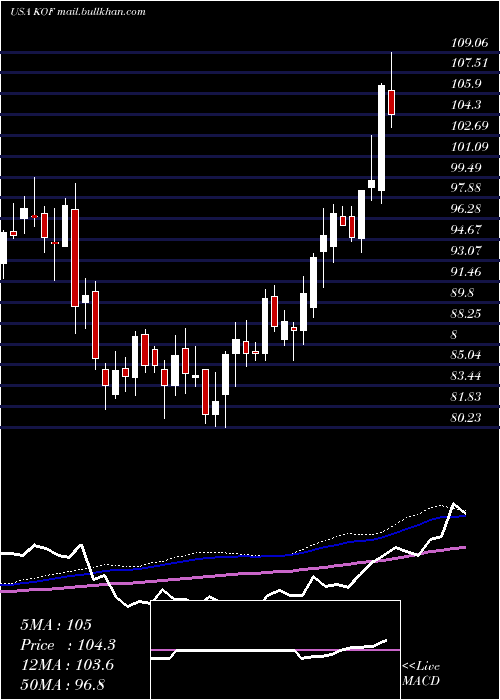
Task: Click the 96.28 price axis label
Action: coord(466,209)
